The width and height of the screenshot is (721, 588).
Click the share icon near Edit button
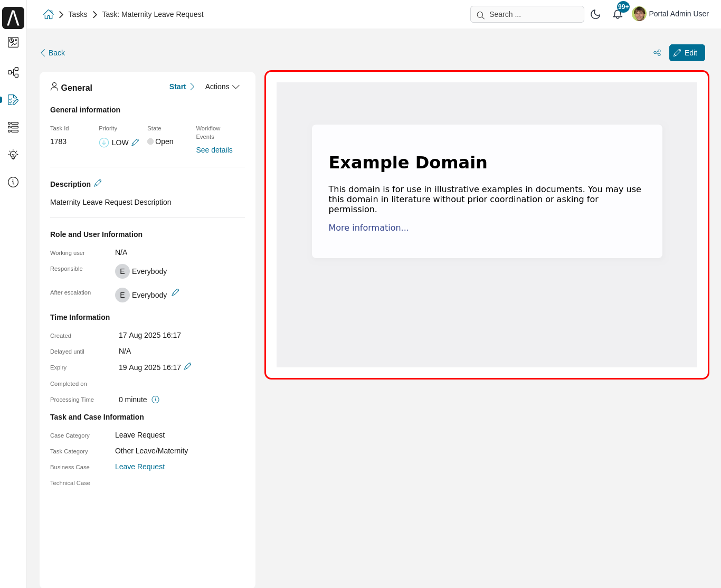(657, 53)
